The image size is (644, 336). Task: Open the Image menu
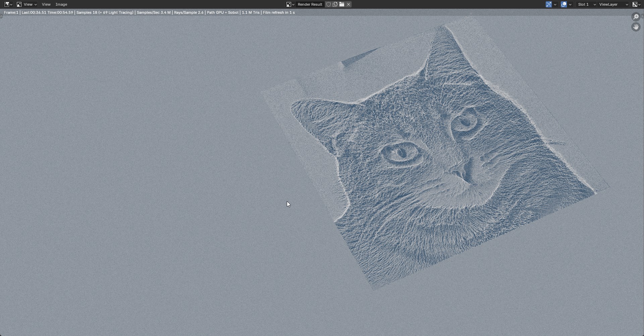(x=61, y=4)
